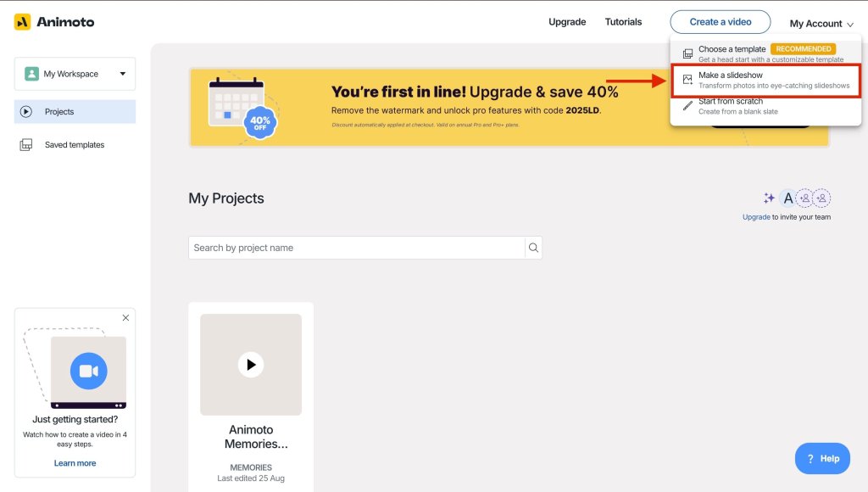Screen dimensions: 868x492
Task: Click Last edited 25 Aug text
Action: [251, 478]
